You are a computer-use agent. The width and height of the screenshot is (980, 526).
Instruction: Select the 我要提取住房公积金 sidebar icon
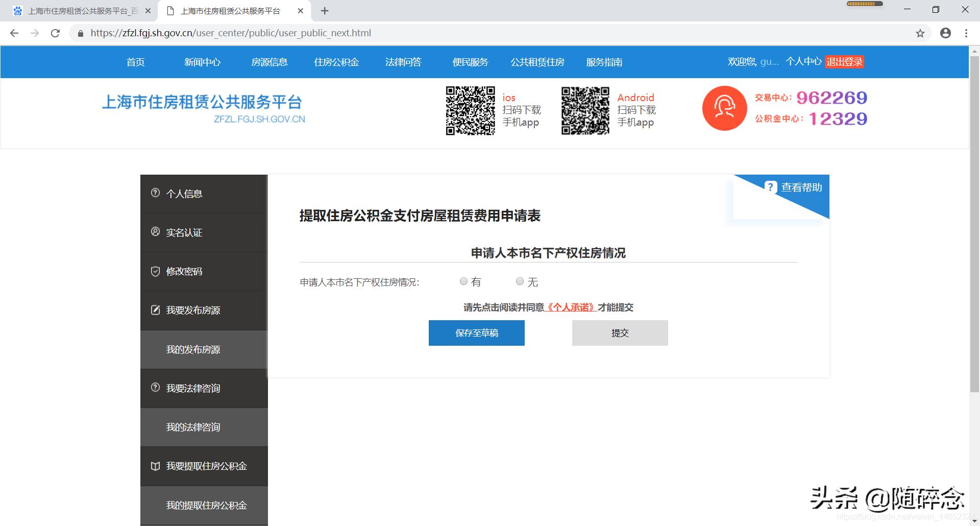[x=156, y=466]
